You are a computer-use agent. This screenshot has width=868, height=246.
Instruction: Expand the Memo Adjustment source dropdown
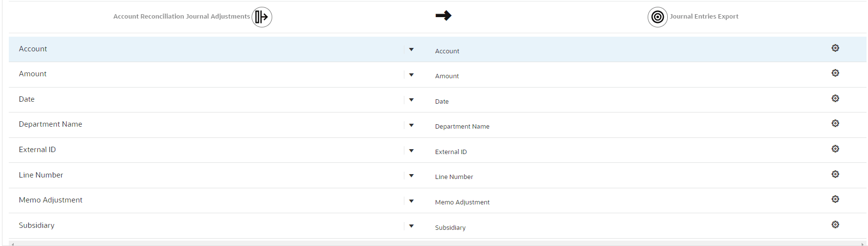tap(411, 201)
